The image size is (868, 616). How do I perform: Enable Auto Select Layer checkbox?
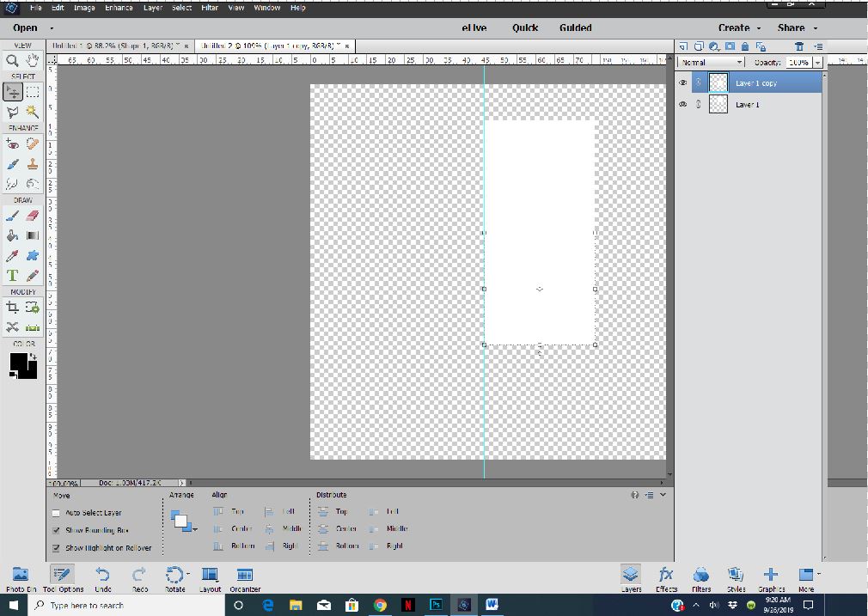pyautogui.click(x=56, y=513)
